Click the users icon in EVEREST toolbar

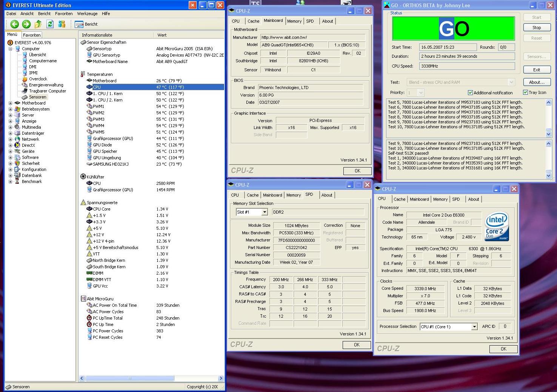62,24
